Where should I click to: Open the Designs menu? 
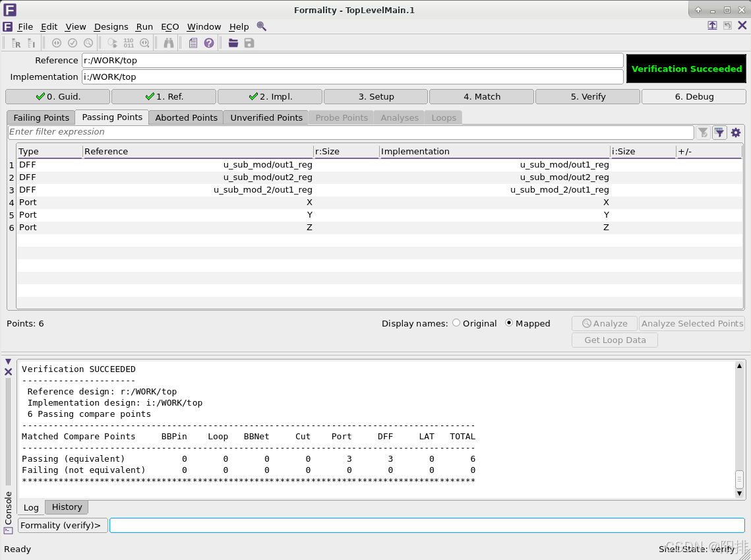(111, 27)
